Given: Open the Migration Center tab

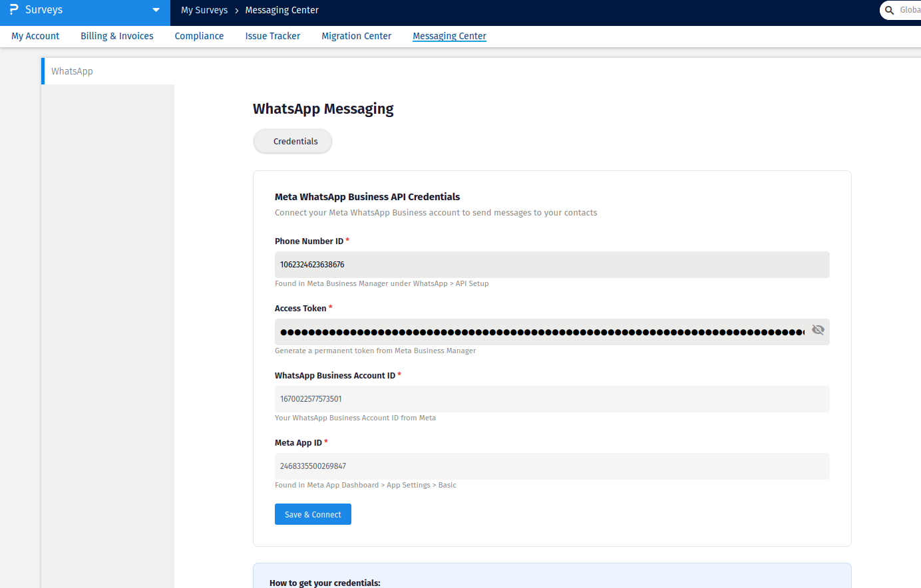Looking at the screenshot, I should (357, 36).
